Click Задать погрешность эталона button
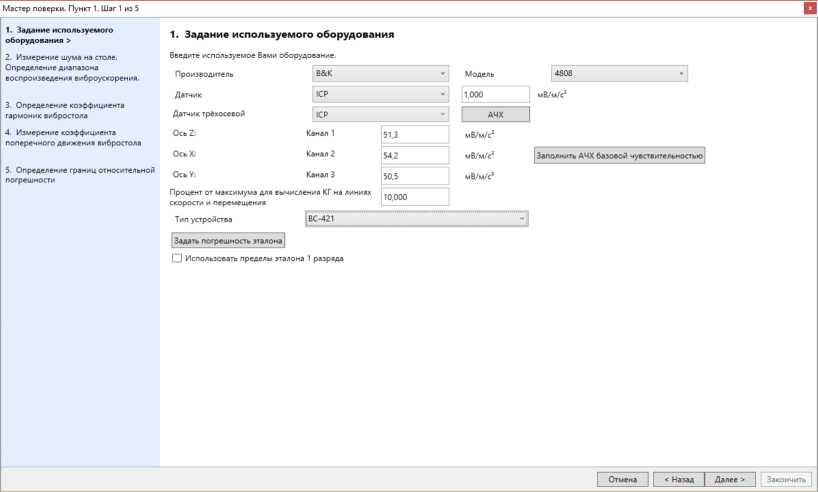This screenshot has height=492, width=818. click(228, 241)
